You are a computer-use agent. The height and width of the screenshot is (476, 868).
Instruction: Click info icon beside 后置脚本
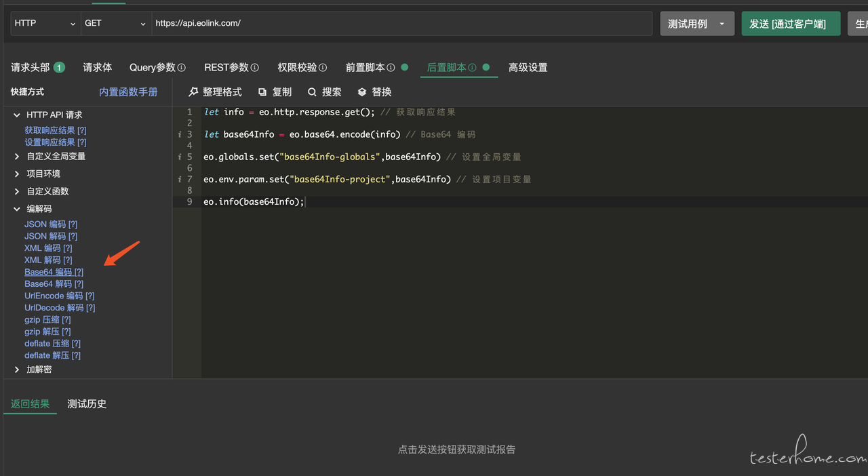472,68
